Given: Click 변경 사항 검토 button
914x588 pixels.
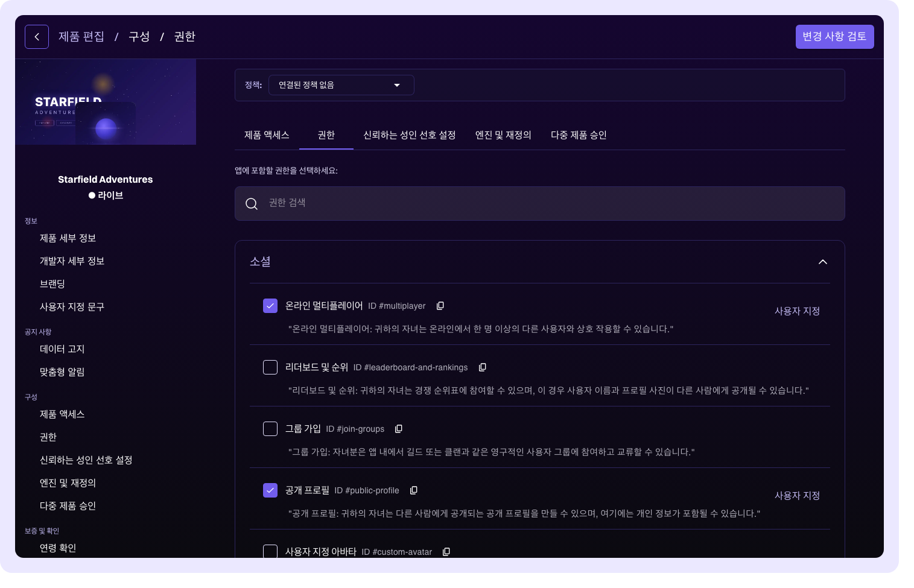Looking at the screenshot, I should pyautogui.click(x=835, y=37).
